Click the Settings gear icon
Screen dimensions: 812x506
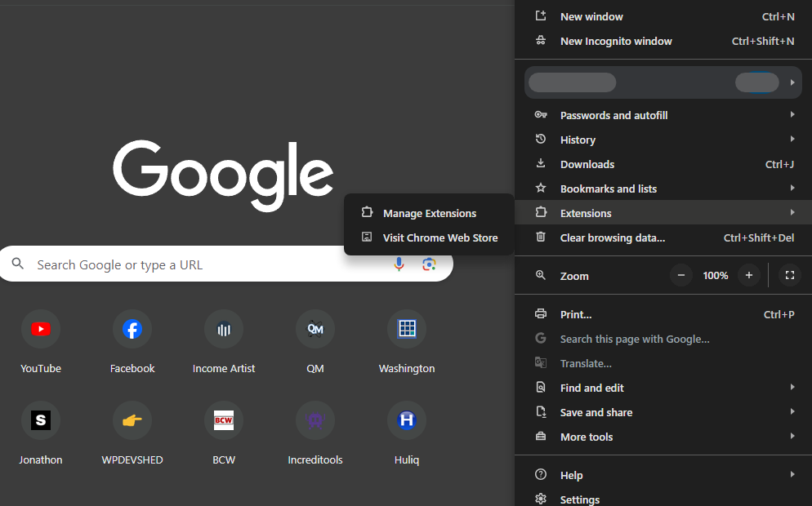point(541,499)
